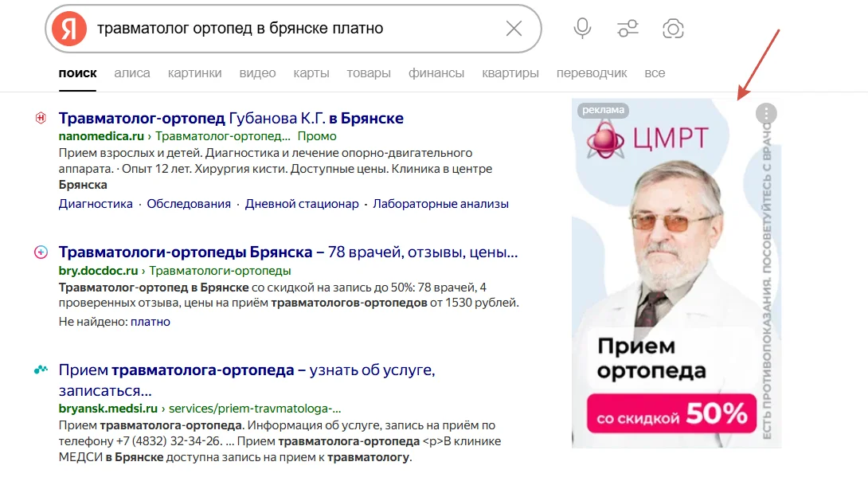
Task: Click the bry.docdoc.ru result favicon
Action: click(40, 252)
